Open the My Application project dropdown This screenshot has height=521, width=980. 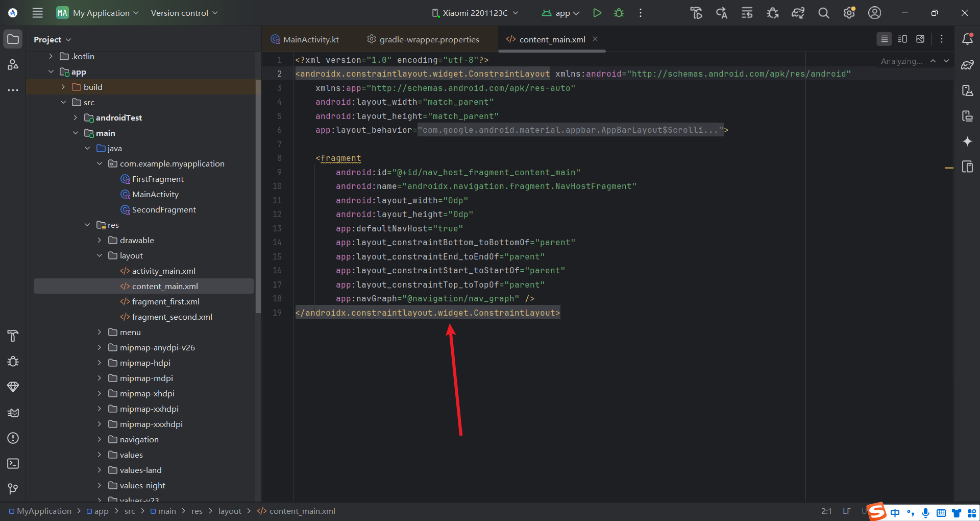(x=97, y=13)
